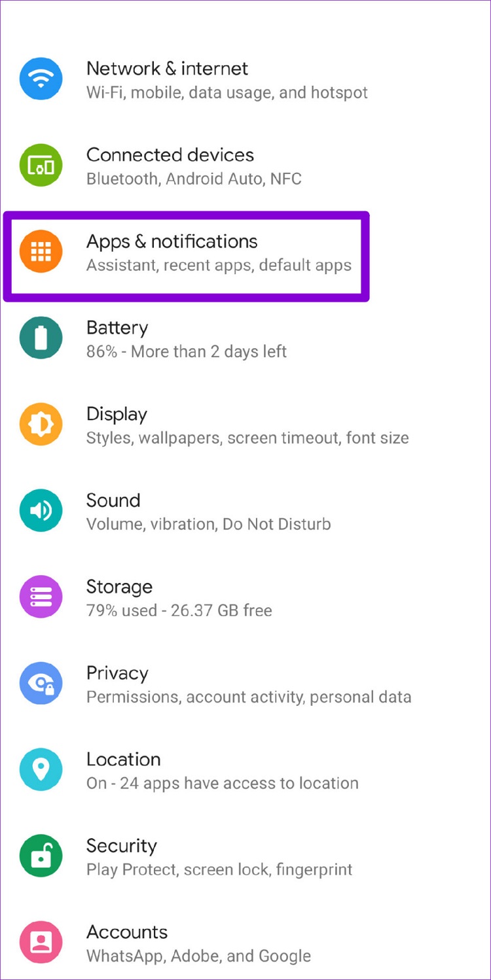Tap the green Connected devices icon

41,166
